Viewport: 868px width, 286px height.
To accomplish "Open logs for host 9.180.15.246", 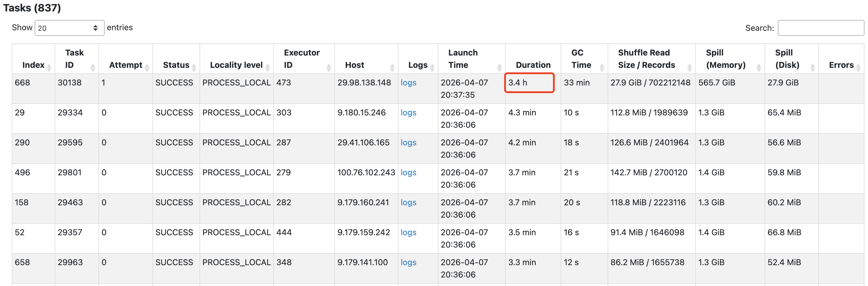I will click(408, 112).
